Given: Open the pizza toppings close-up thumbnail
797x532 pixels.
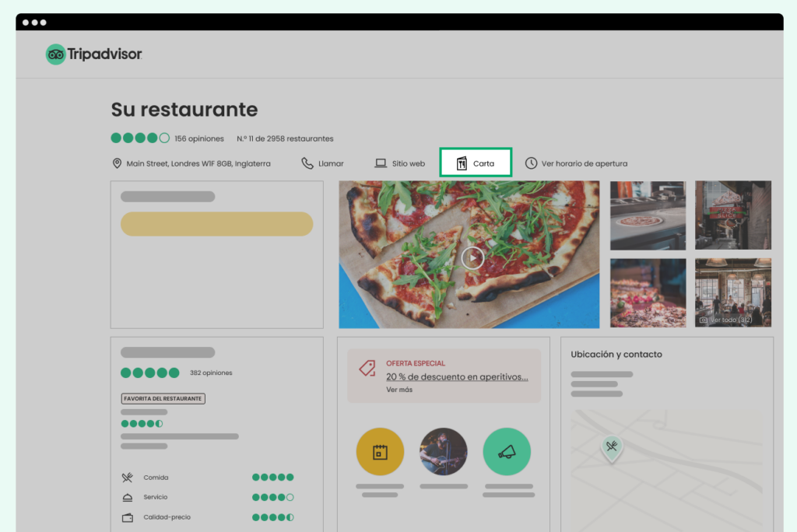Looking at the screenshot, I should click(x=648, y=292).
